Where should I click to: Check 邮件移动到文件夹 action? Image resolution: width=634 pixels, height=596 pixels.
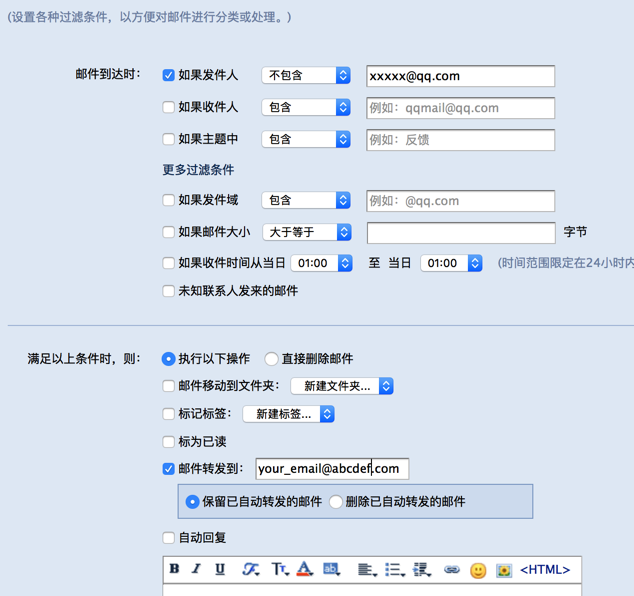coord(168,386)
